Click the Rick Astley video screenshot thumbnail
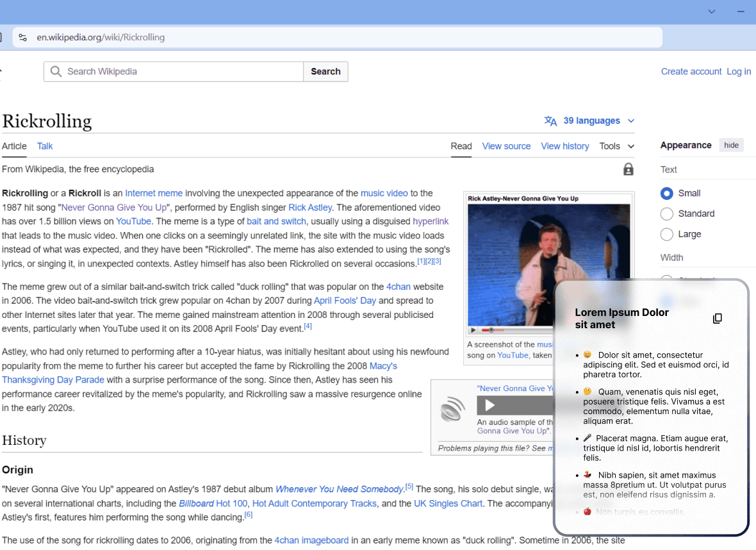The height and width of the screenshot is (550, 756). 548,265
